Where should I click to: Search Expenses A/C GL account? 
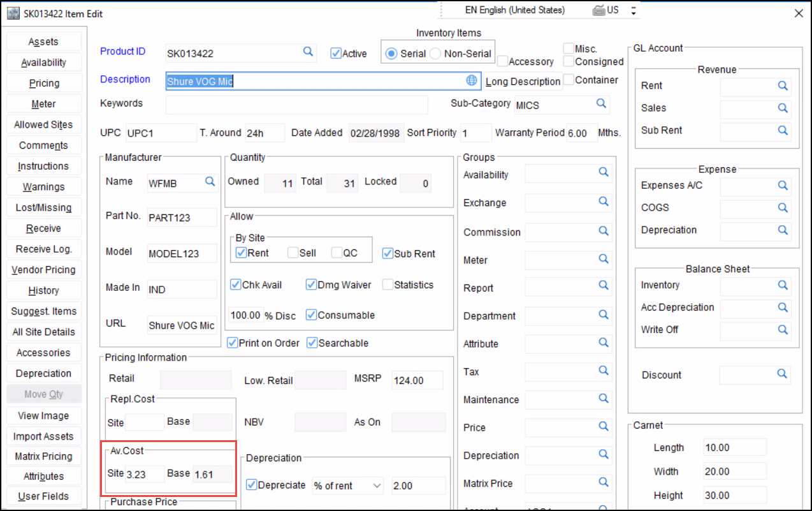point(783,186)
